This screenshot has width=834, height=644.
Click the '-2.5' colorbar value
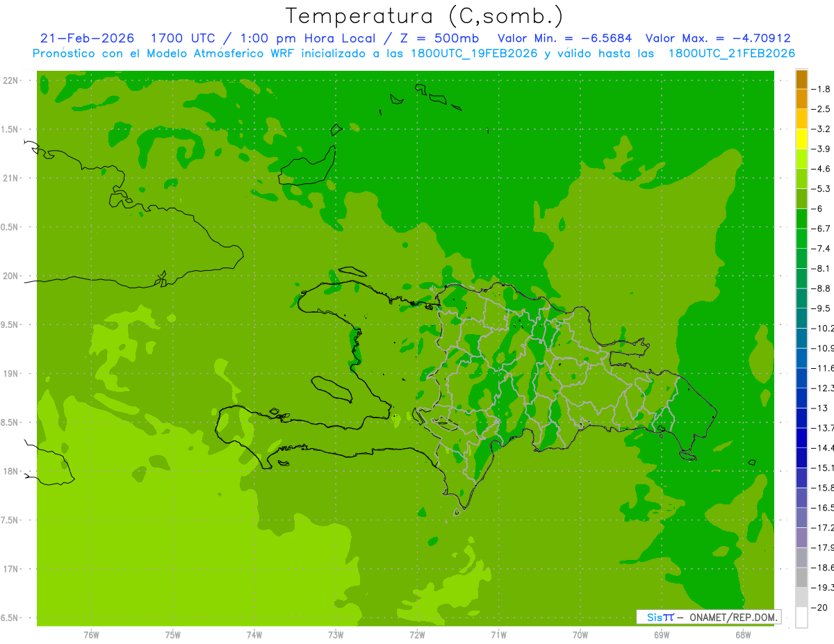pos(821,109)
